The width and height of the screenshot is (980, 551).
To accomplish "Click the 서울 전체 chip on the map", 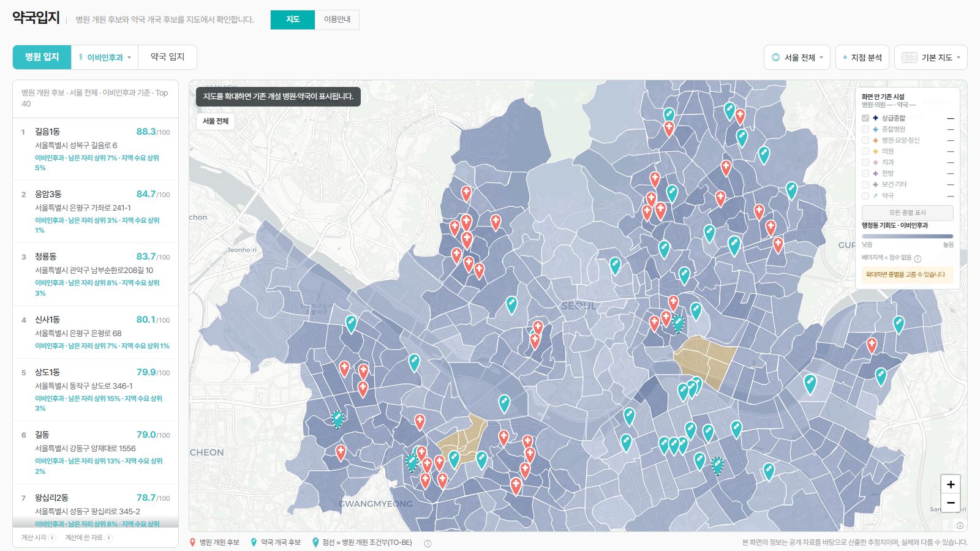I will click(216, 121).
